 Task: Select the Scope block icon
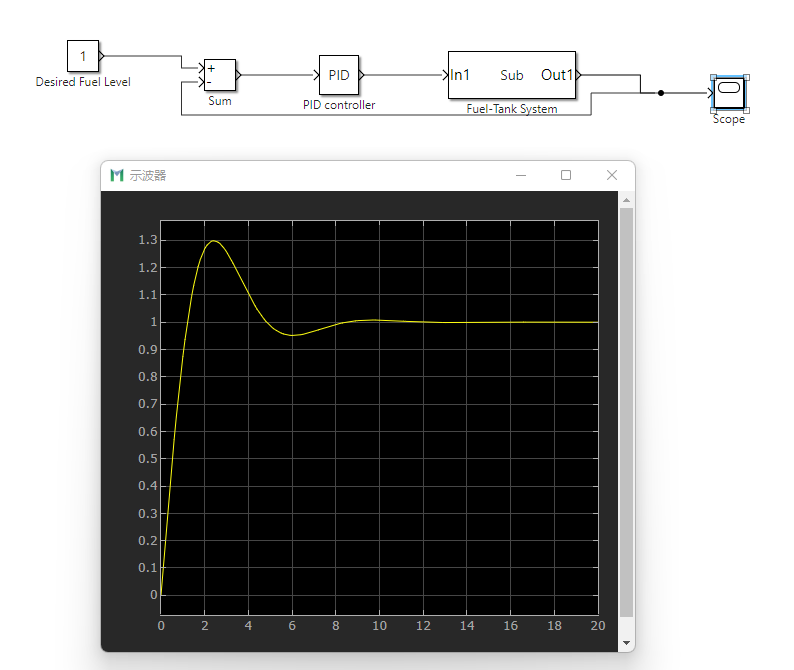729,93
